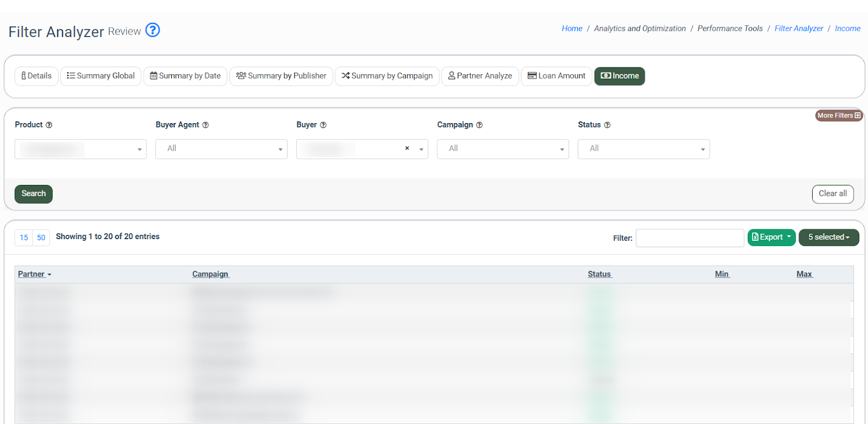Click the Status help icon

(x=607, y=125)
